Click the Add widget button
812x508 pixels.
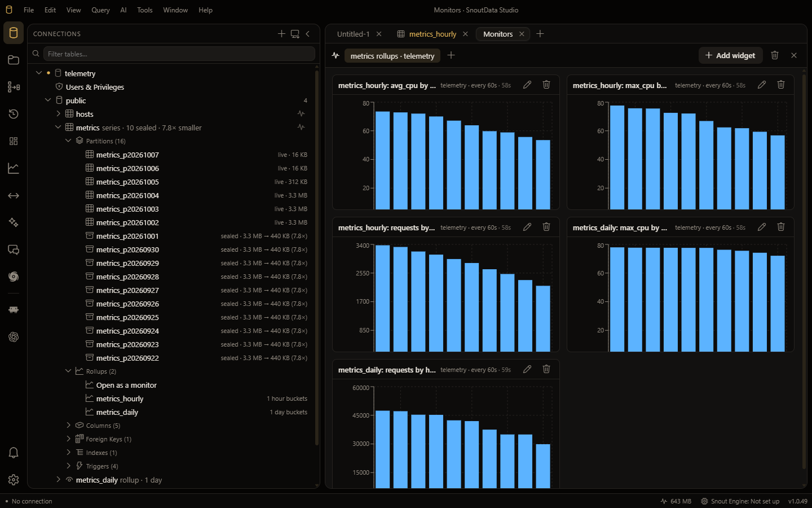point(731,55)
